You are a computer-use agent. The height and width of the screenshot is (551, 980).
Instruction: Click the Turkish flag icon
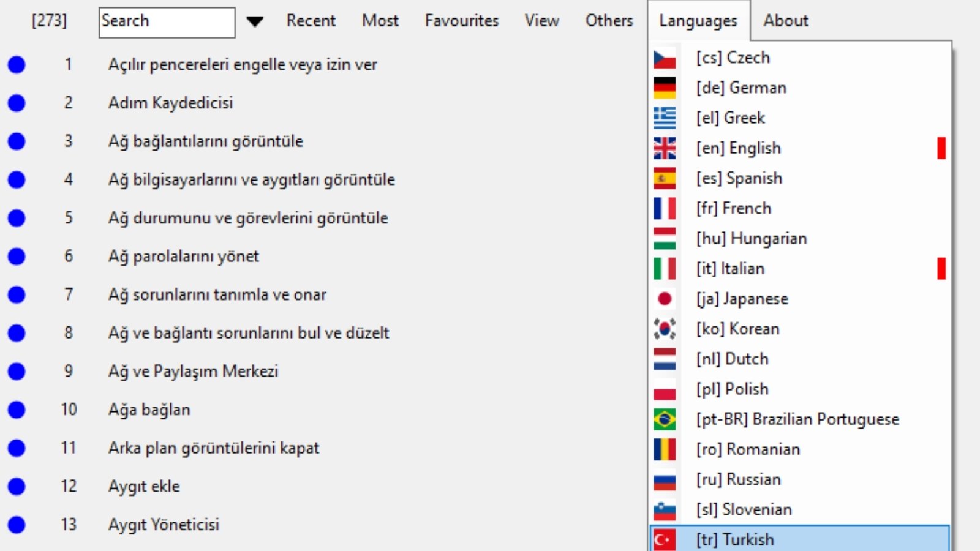665,539
